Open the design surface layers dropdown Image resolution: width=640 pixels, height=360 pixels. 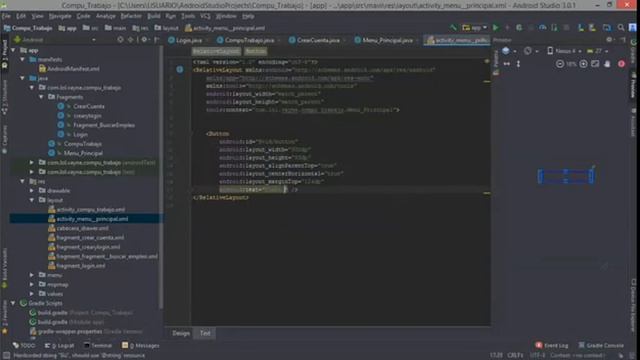(509, 51)
